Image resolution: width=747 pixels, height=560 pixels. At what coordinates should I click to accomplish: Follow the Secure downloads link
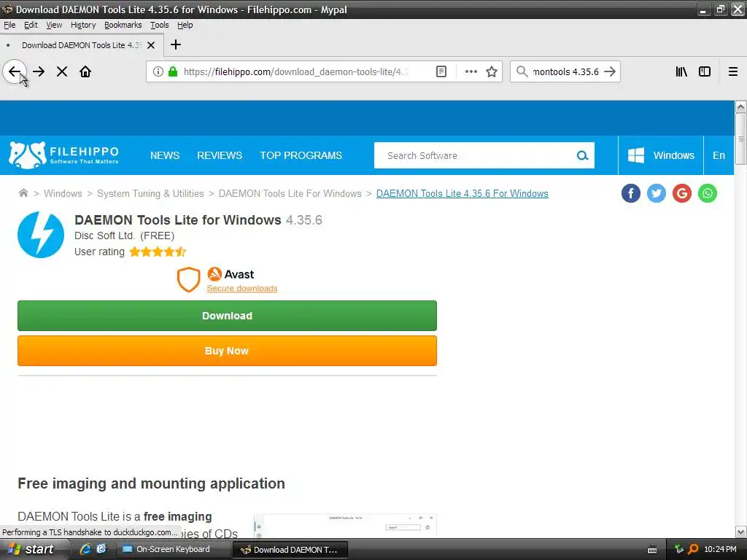coord(242,288)
